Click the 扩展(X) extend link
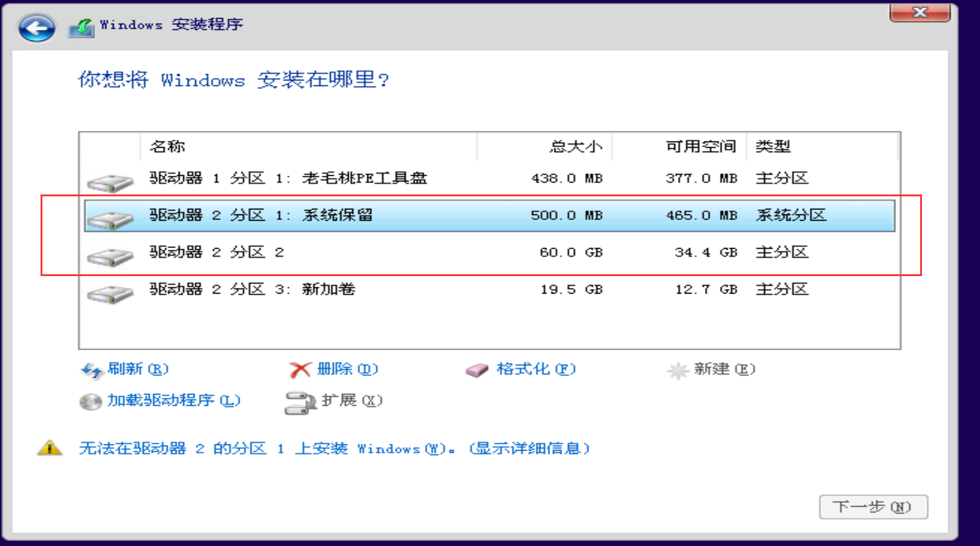The image size is (980, 546). point(352,400)
